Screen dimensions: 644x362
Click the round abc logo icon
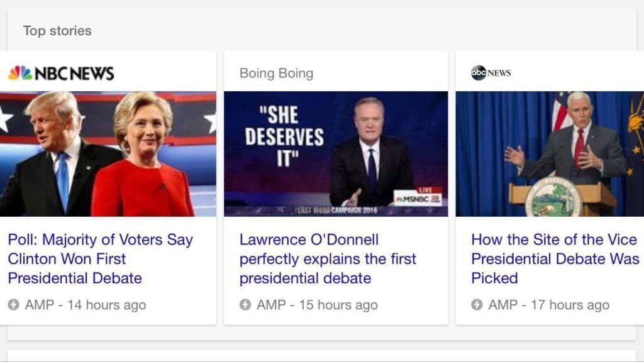[x=479, y=73]
